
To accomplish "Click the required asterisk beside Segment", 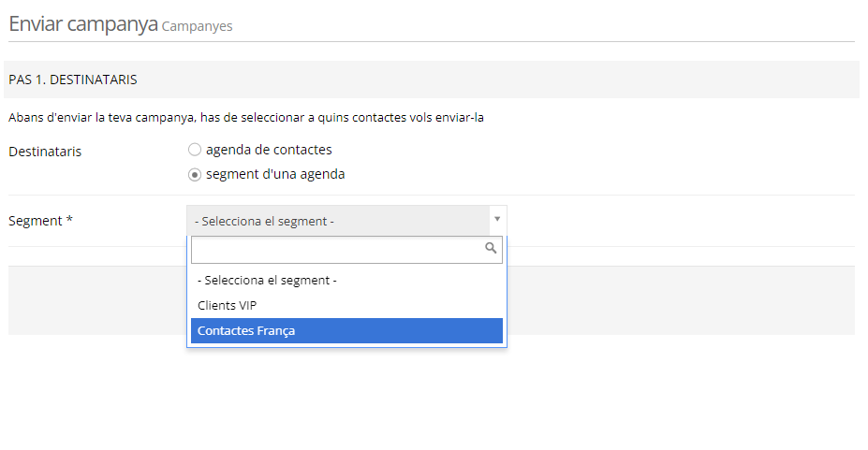I will tap(69, 221).
